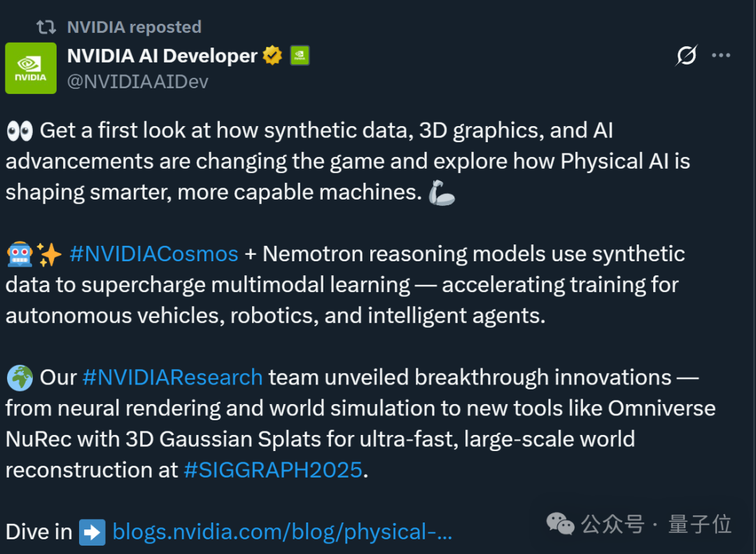Click the Grok slashed-circle icon

point(686,55)
